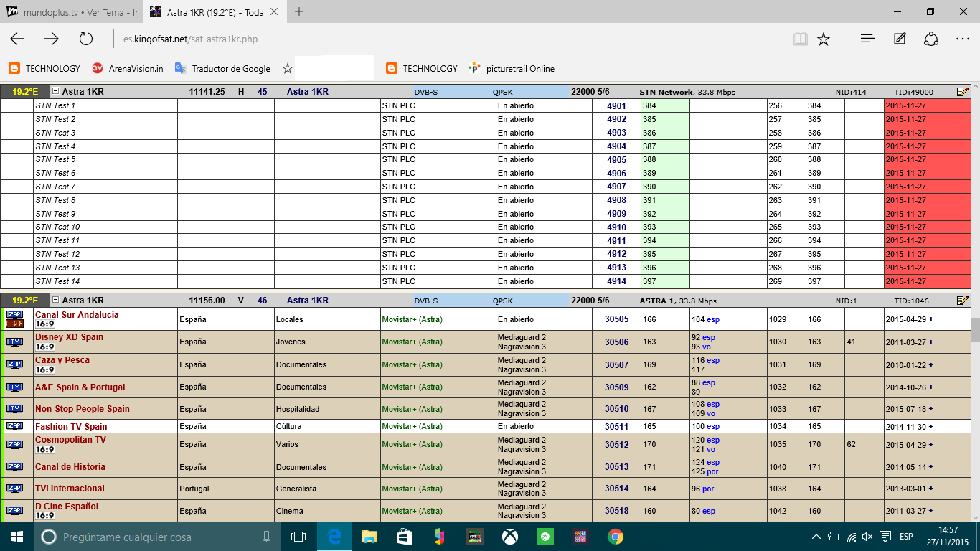
Task: Switch to the mundoplus.tv tab
Action: [x=72, y=12]
